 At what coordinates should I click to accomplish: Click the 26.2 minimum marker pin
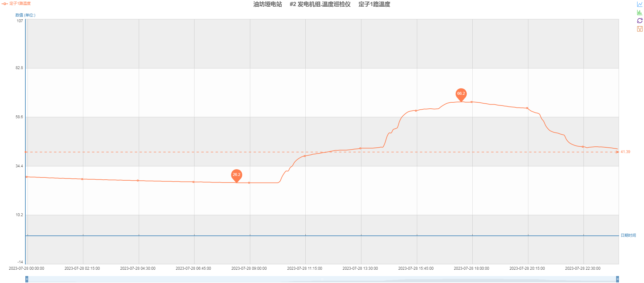pos(236,175)
